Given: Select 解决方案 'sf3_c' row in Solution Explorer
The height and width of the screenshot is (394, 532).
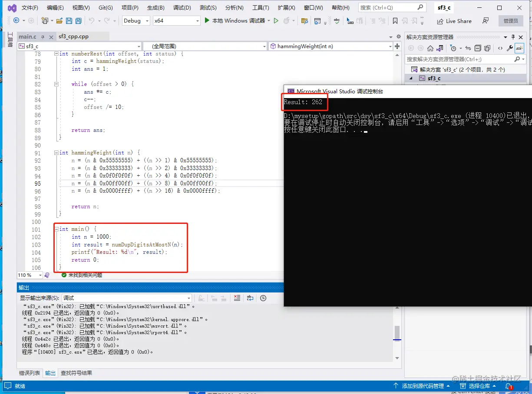Looking at the screenshot, I should (466, 69).
